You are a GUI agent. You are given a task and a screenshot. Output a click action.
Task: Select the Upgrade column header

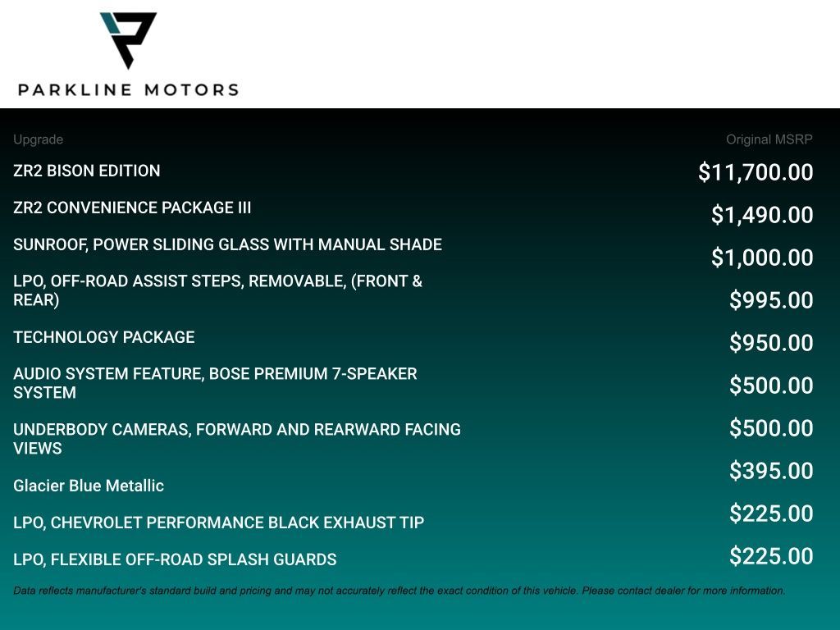[38, 139]
